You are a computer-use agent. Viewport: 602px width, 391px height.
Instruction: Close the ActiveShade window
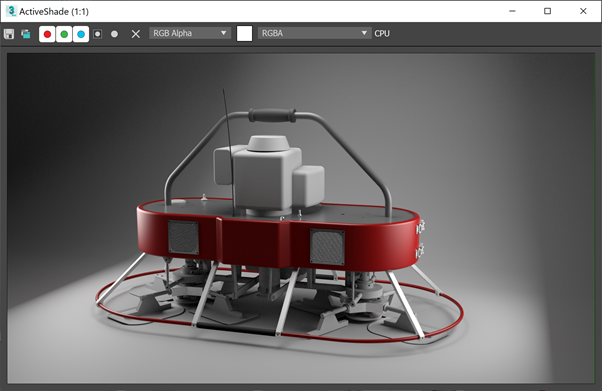[583, 11]
